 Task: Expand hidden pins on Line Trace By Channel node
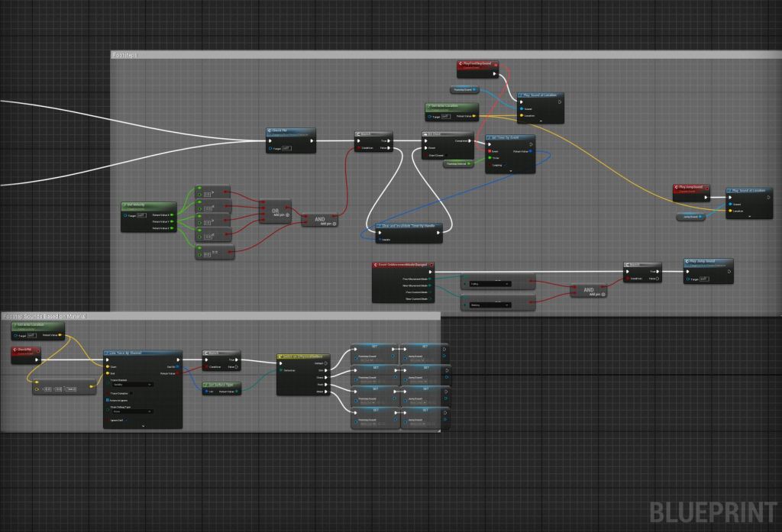pyautogui.click(x=143, y=426)
